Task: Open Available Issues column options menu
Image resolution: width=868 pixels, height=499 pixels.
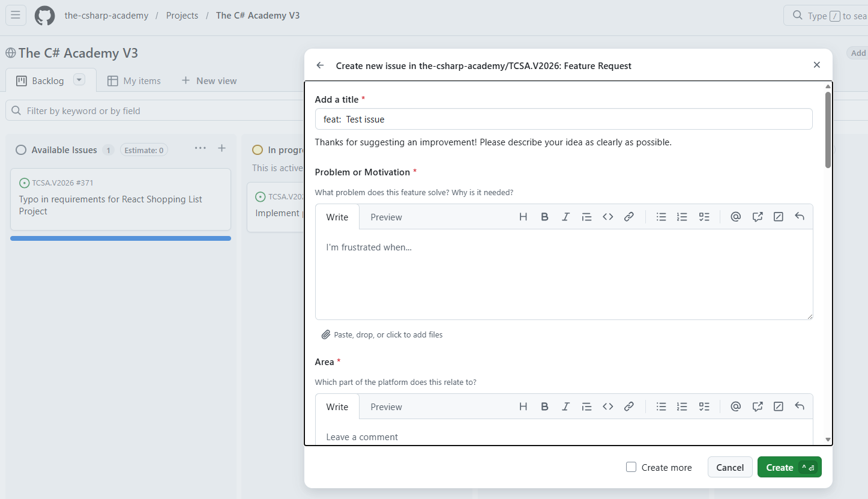Action: 200,148
